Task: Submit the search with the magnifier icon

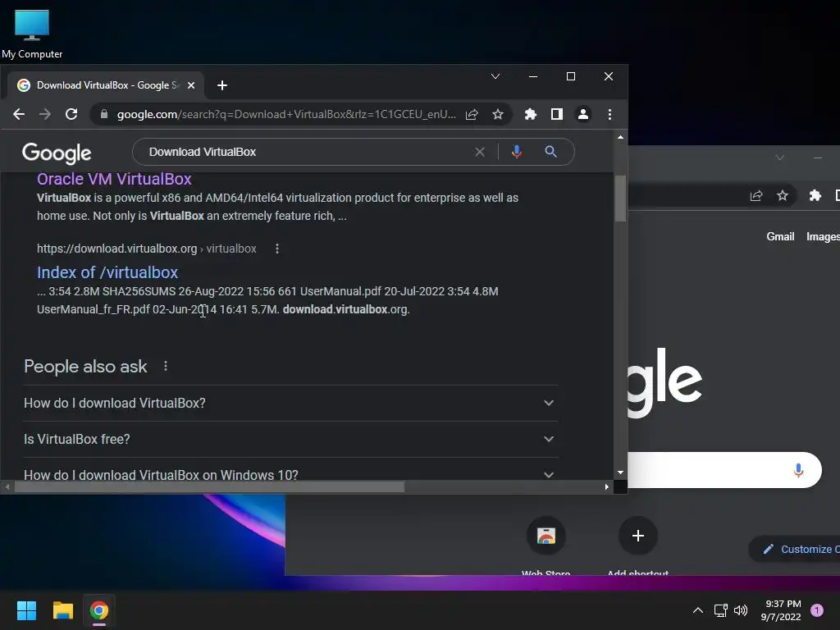Action: click(550, 152)
